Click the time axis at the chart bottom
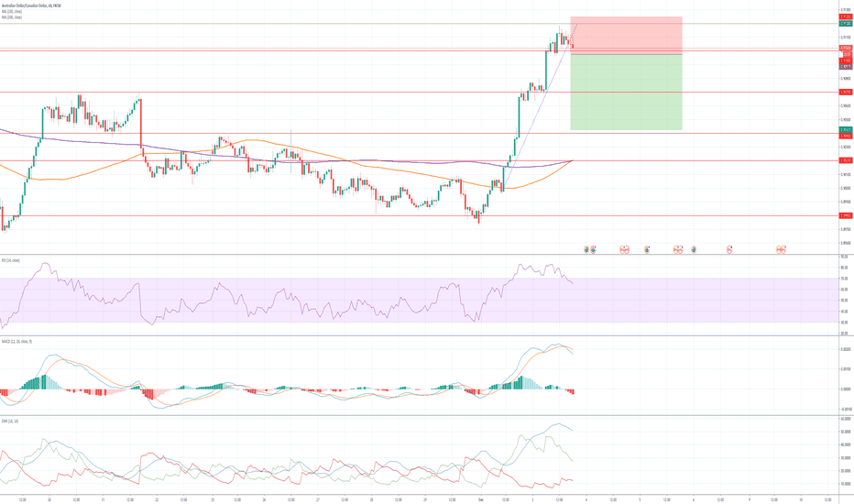The image size is (854, 504). coord(412,499)
